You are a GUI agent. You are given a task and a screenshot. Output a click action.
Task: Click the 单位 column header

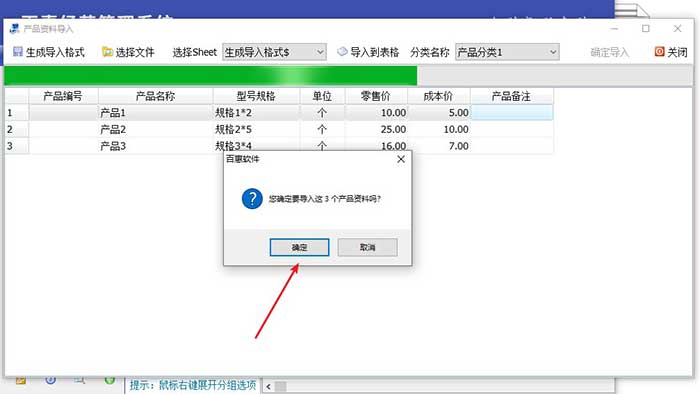click(x=322, y=96)
